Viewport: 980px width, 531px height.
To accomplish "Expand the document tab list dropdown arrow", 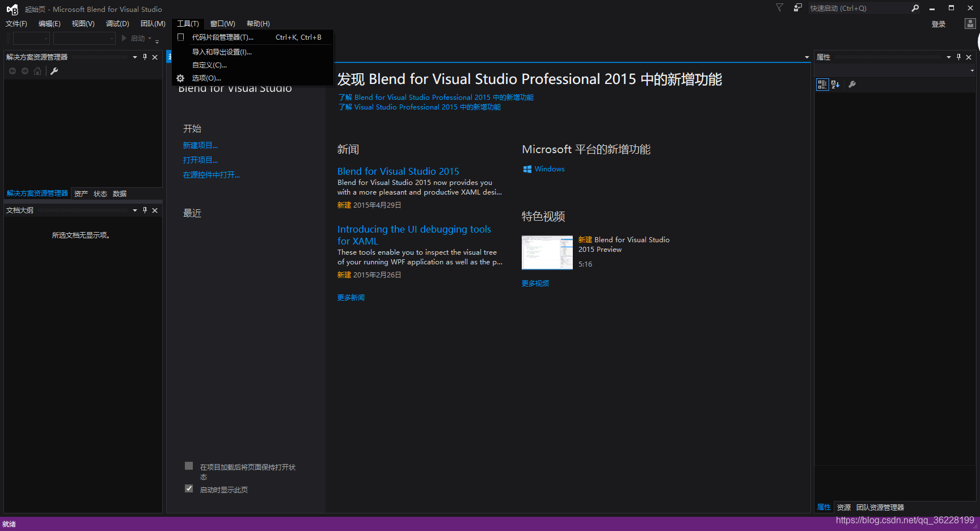I will [807, 57].
